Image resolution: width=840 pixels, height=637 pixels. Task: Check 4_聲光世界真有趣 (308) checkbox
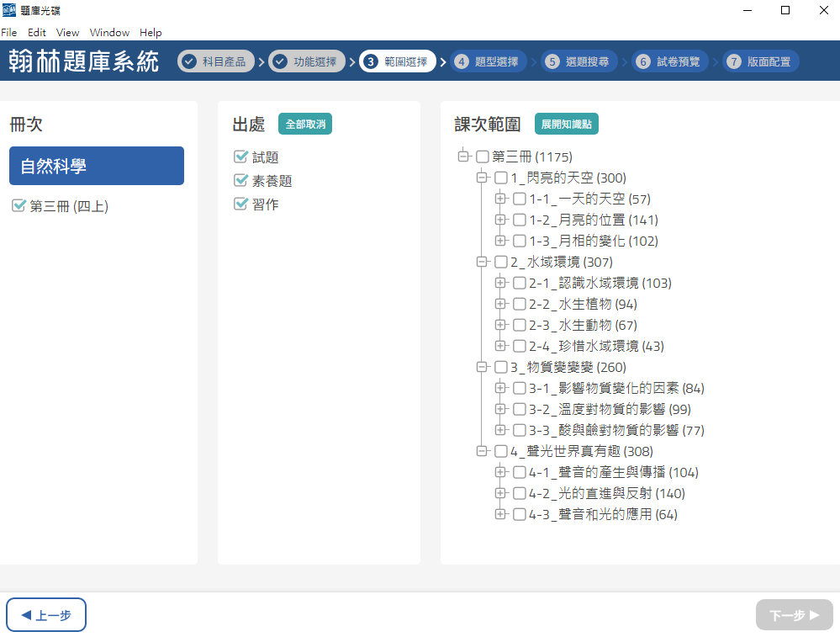pos(501,451)
